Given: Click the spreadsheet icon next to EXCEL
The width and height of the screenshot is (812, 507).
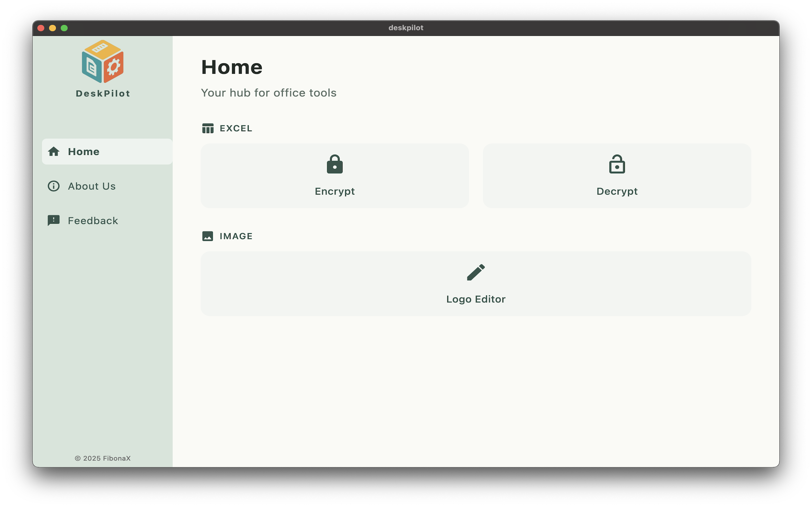Looking at the screenshot, I should click(x=208, y=128).
